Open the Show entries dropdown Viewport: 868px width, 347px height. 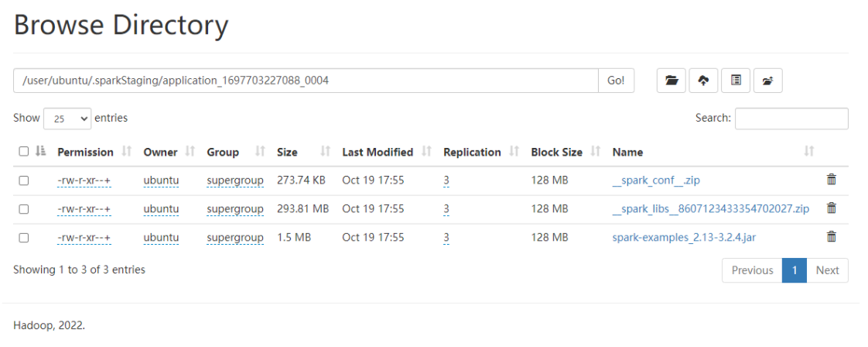[x=67, y=119]
